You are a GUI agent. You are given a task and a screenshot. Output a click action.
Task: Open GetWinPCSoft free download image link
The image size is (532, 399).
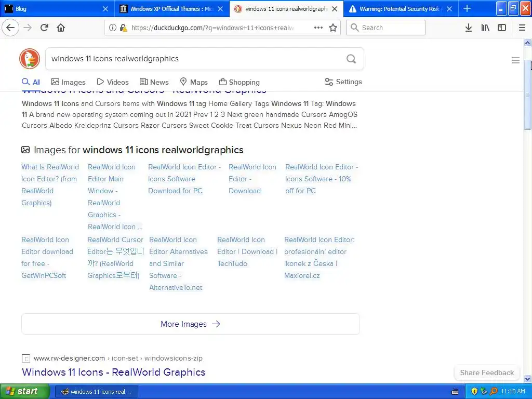pos(47,258)
